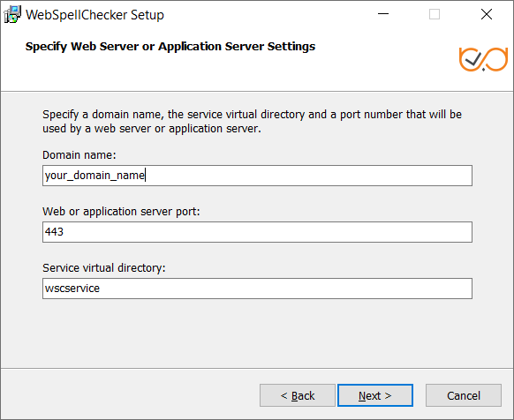
Task: Click the greyed-out maximize button
Action: point(435,14)
